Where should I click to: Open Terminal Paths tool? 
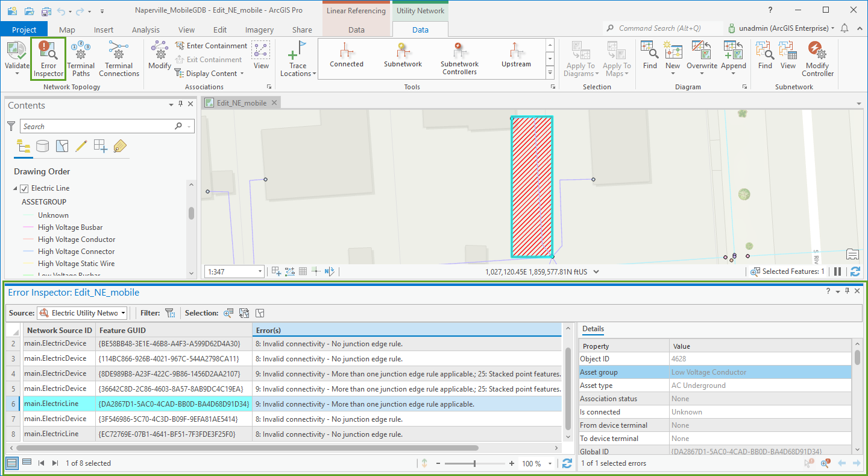click(81, 59)
